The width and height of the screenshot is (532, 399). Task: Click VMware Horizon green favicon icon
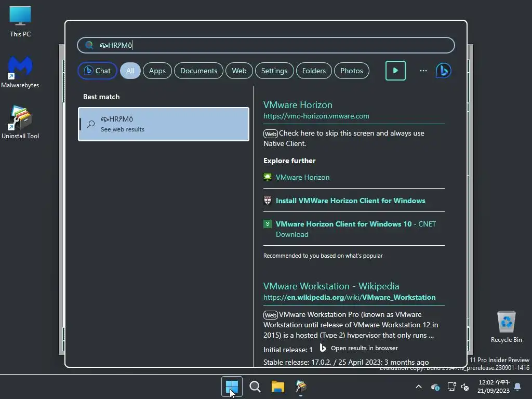tap(268, 177)
